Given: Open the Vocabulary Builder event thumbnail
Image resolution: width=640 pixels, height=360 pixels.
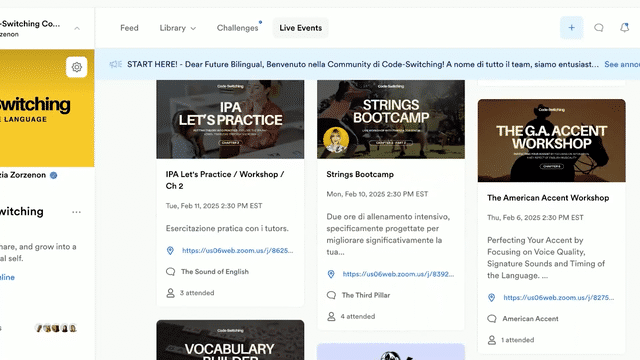Looking at the screenshot, I should click(230, 340).
